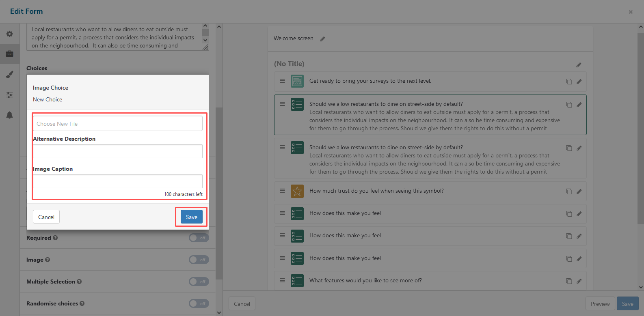Open the sliders options icon in sidebar
The width and height of the screenshot is (644, 316).
pos(10,95)
